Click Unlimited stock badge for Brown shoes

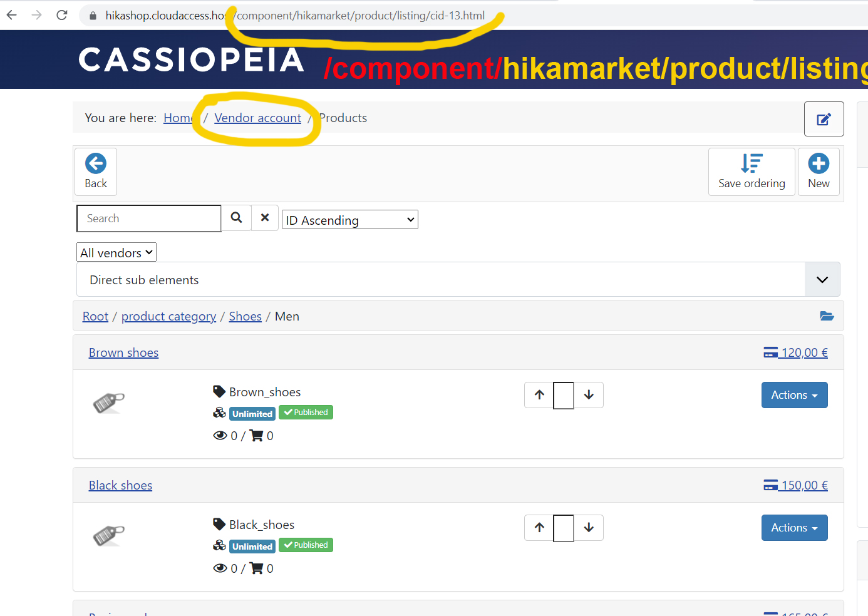click(x=252, y=414)
